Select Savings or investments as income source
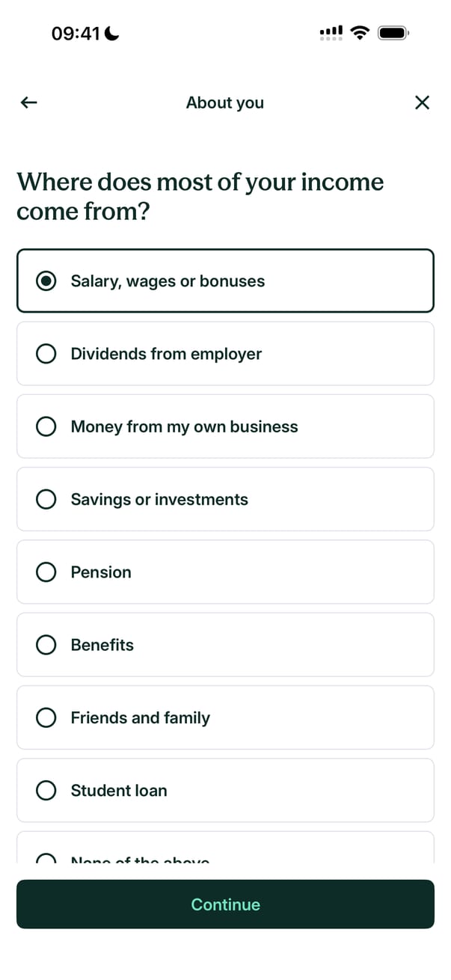Image resolution: width=451 pixels, height=980 pixels. click(x=225, y=499)
